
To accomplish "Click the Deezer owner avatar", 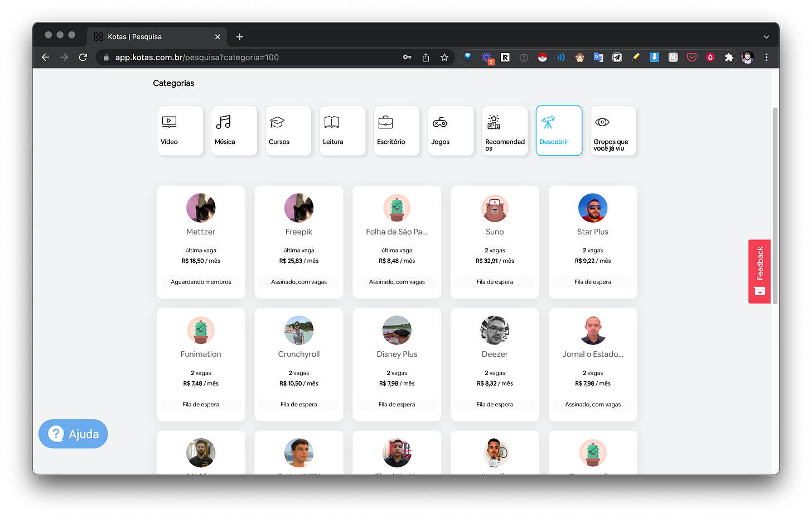I will [495, 330].
